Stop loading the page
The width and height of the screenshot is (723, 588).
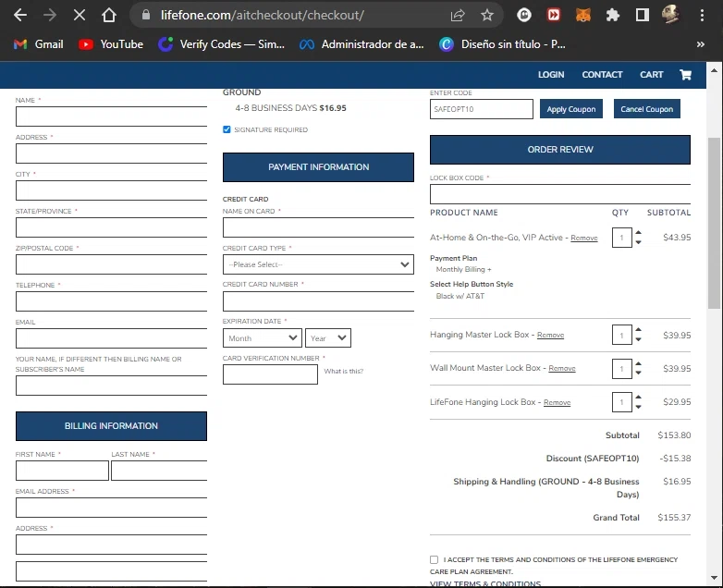point(80,15)
